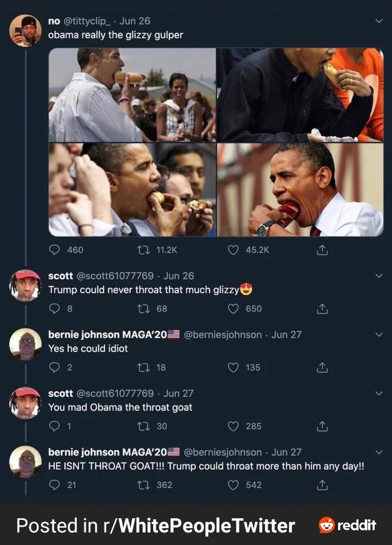This screenshot has width=392, height=545.
Task: Like scott's reply with 650 likes
Action: 233,308
